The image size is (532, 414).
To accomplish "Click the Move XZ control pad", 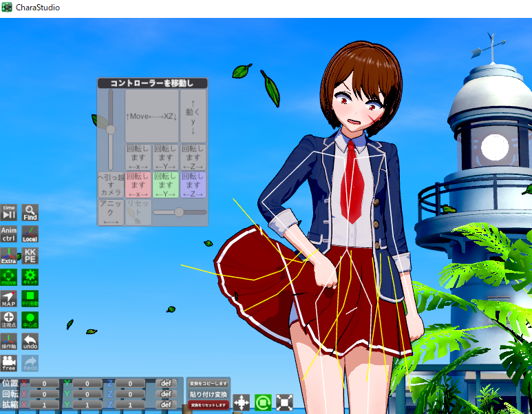I will click(x=151, y=116).
